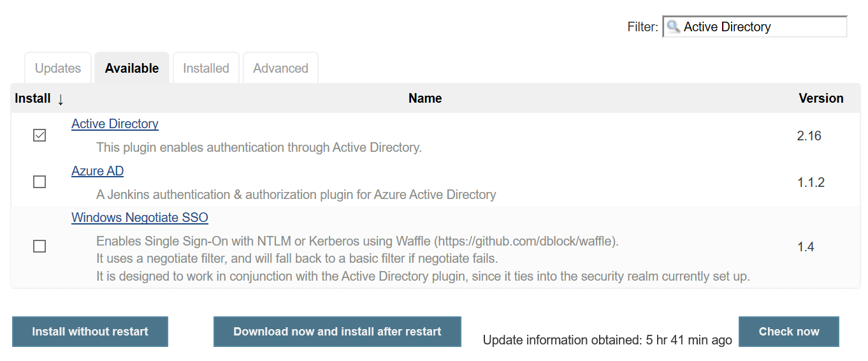The image size is (868, 361).
Task: Click Download now and install after restart
Action: pos(337,332)
